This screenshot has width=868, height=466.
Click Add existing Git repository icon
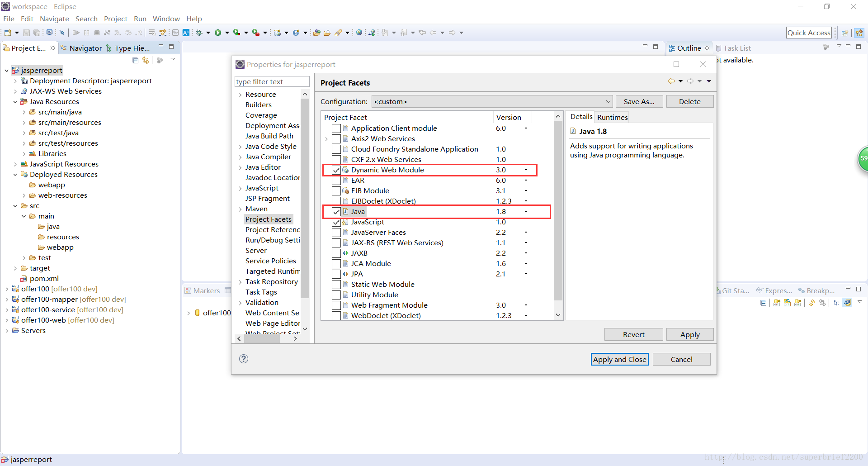[x=777, y=303]
